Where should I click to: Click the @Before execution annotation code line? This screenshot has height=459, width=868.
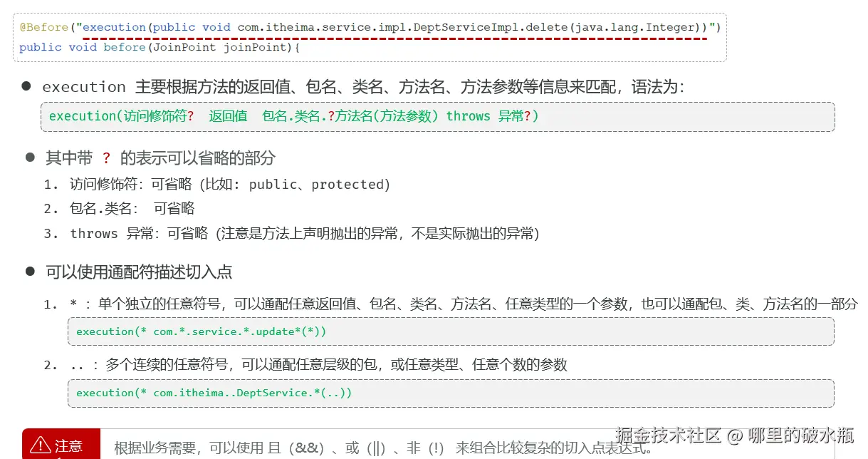pos(370,27)
